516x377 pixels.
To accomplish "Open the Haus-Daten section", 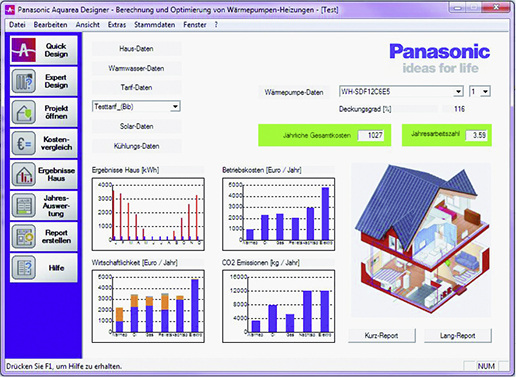I will pos(136,49).
